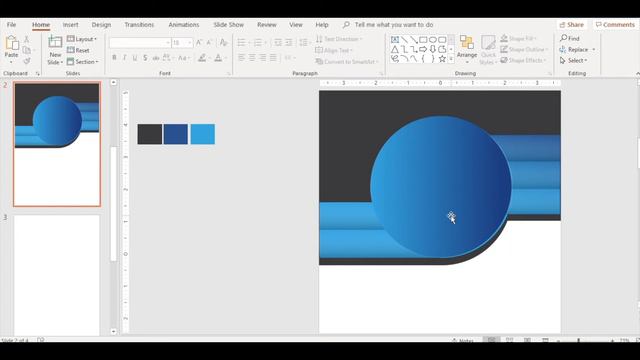Click the Bullets list icon
This screenshot has width=640, height=360.
click(242, 42)
